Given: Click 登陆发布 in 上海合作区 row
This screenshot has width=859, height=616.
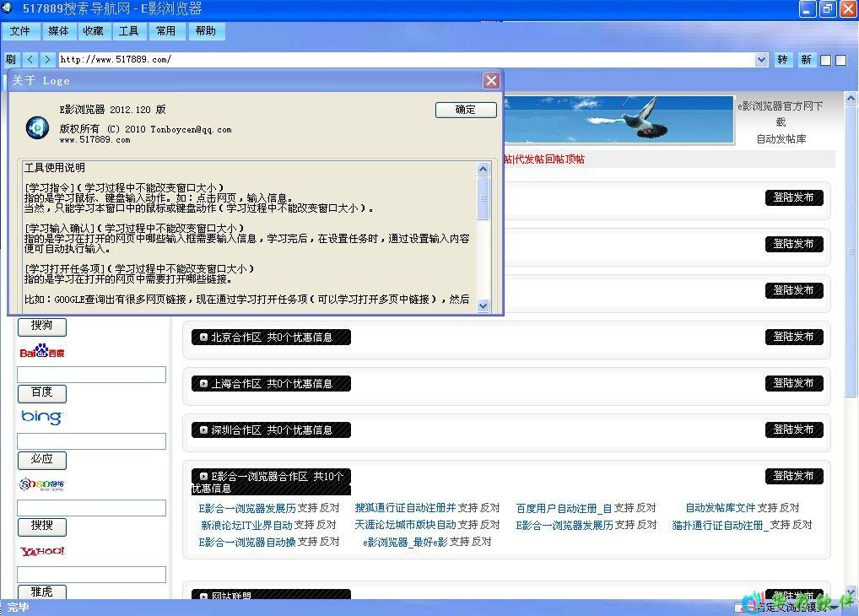Looking at the screenshot, I should pyautogui.click(x=794, y=383).
